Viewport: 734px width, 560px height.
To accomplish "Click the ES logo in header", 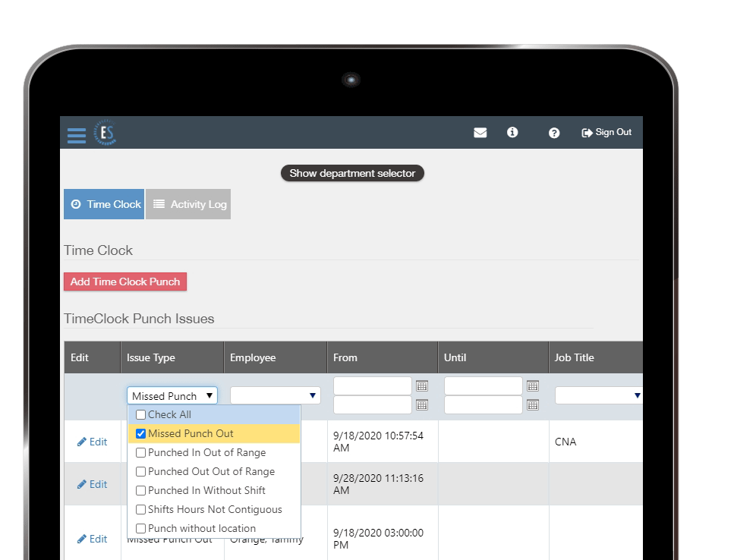I will pos(105,133).
